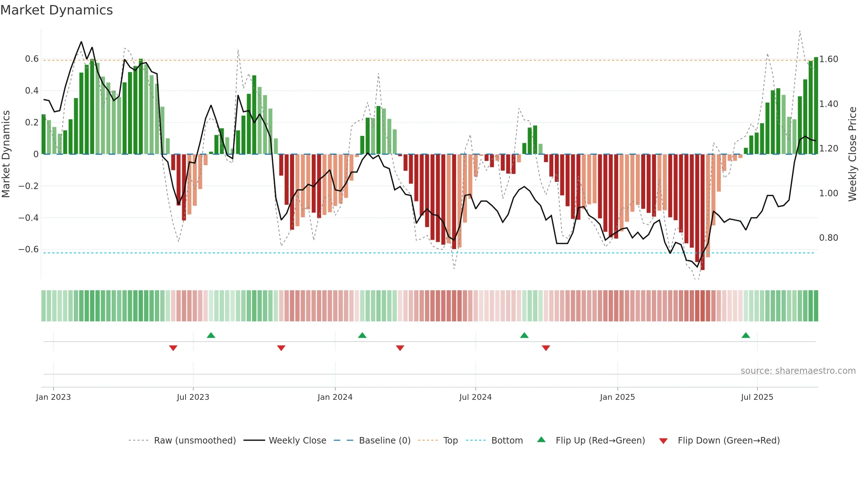The image size is (868, 488).
Task: Toggle the Weekly Close legend entry
Action: (285, 440)
